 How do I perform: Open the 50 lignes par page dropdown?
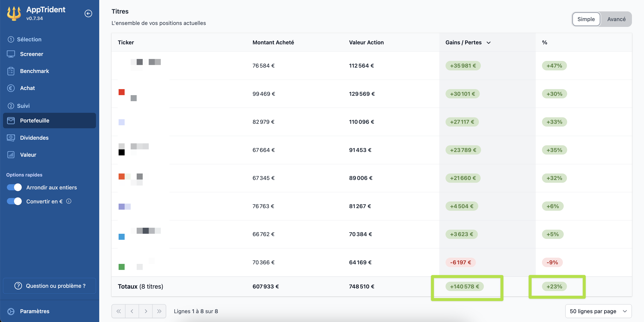click(598, 311)
